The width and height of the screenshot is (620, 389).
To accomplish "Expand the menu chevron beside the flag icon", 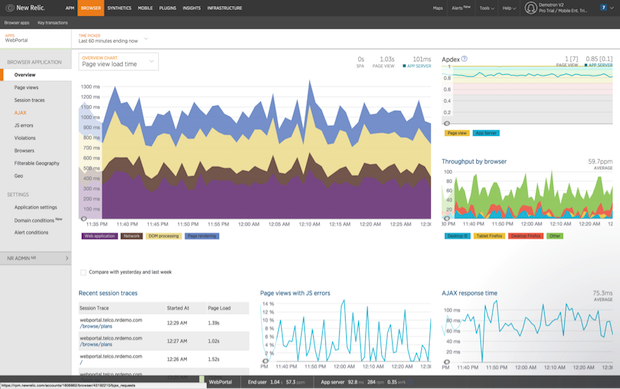I will [x=612, y=8].
